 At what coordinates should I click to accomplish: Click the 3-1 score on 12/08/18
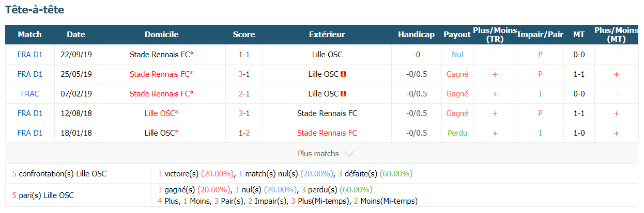click(x=244, y=113)
